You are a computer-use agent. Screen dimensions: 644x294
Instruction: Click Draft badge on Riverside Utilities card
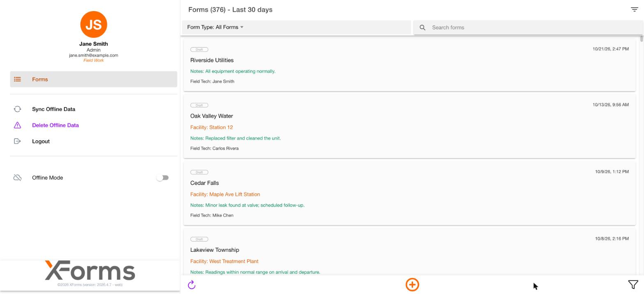coord(199,50)
